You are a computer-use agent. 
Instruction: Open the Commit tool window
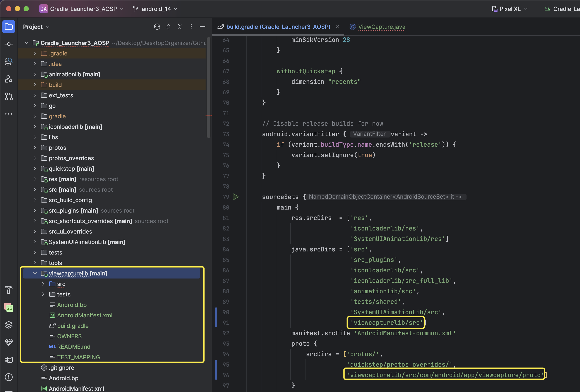coord(9,44)
